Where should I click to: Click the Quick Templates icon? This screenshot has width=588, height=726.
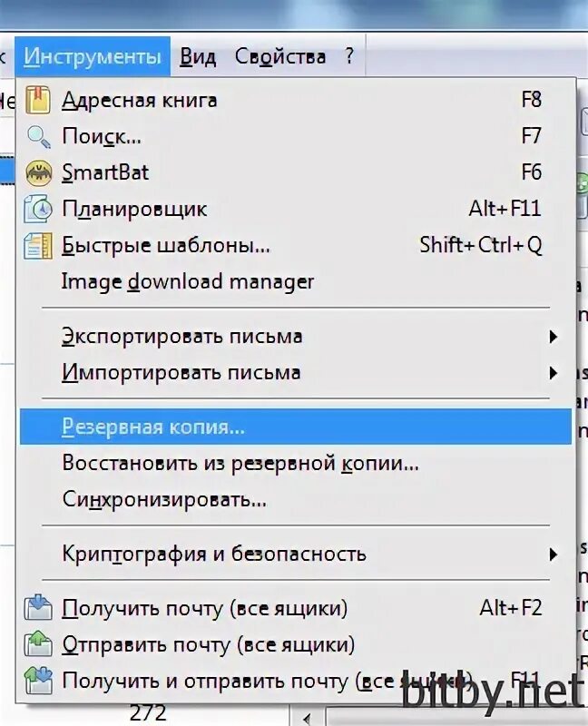click(39, 246)
